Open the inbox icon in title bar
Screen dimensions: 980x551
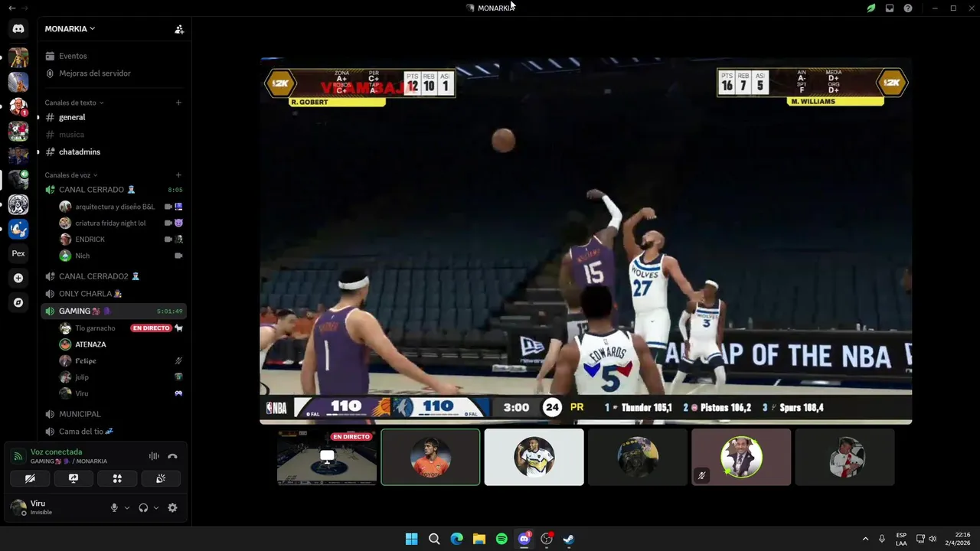(890, 8)
